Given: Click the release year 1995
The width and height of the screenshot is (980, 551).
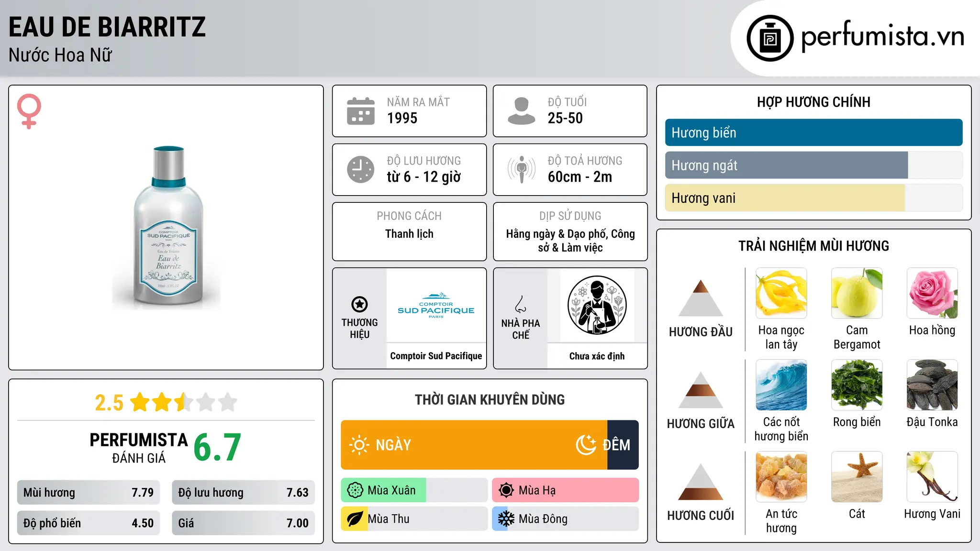Looking at the screenshot, I should (402, 118).
